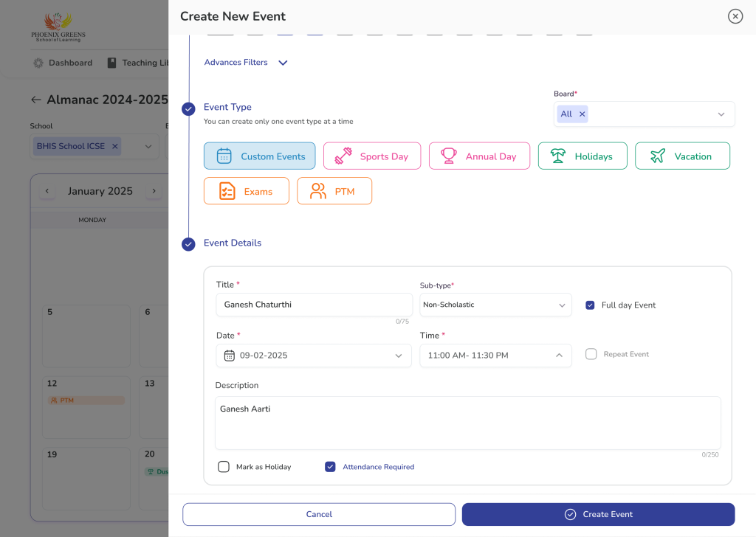Check the Mark as Holiday box

224,467
